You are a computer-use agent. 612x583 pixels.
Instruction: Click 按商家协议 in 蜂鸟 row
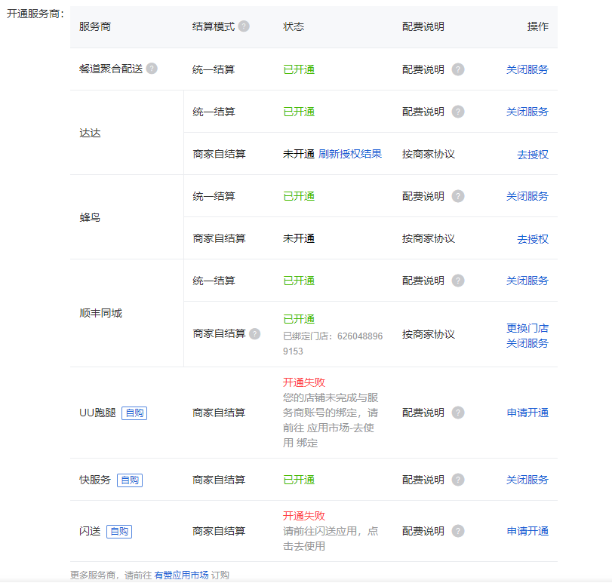pos(428,238)
